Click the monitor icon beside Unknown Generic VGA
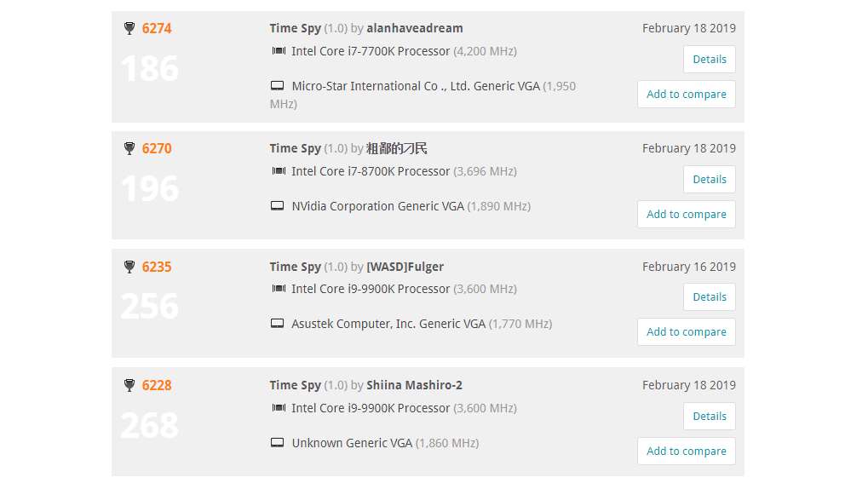This screenshot has width=868, height=489. pos(278,443)
